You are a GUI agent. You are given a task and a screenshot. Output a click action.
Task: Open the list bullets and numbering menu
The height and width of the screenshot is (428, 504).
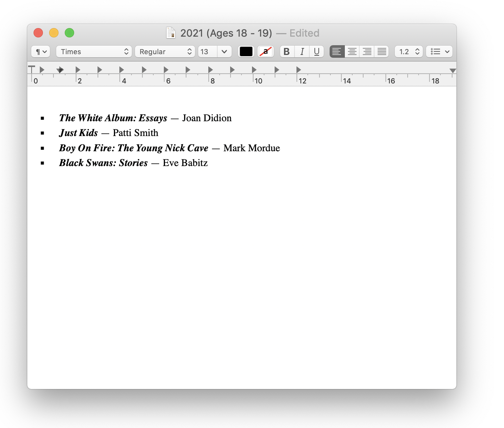439,51
